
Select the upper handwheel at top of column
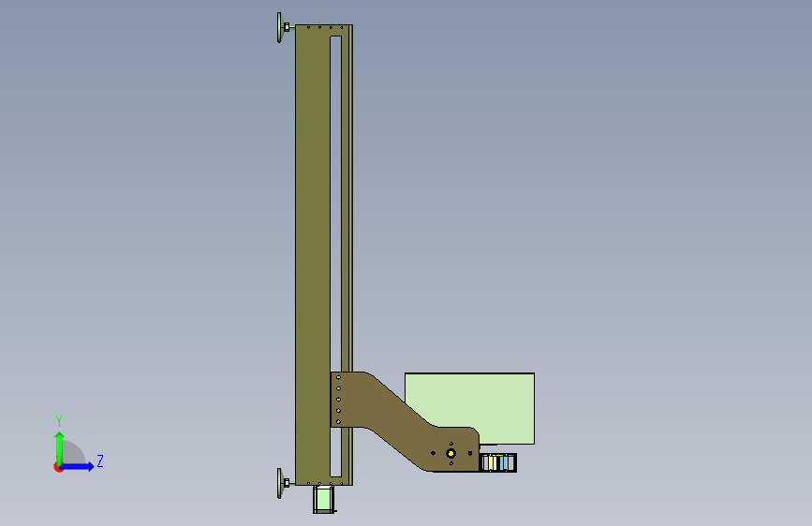click(280, 27)
